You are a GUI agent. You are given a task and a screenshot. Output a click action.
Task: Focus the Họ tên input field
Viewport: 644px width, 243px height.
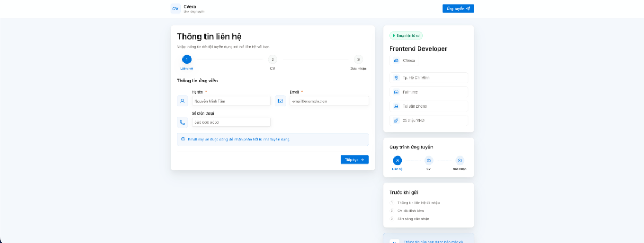click(x=231, y=101)
